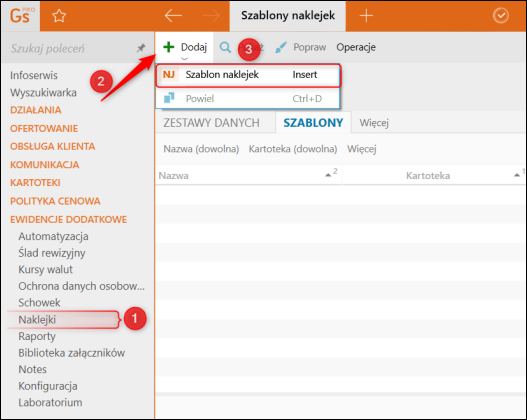Pin the command search panel
Screen dimensions: 527x420
point(141,48)
